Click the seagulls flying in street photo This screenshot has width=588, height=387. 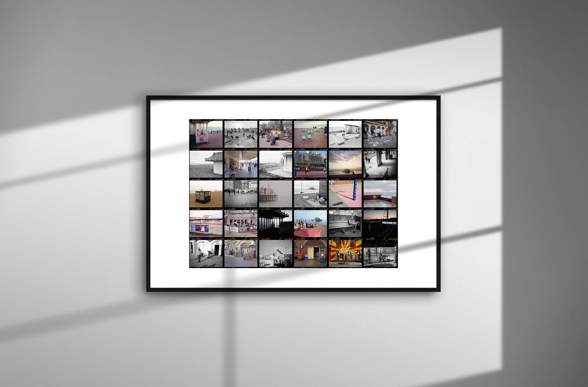pos(380,134)
